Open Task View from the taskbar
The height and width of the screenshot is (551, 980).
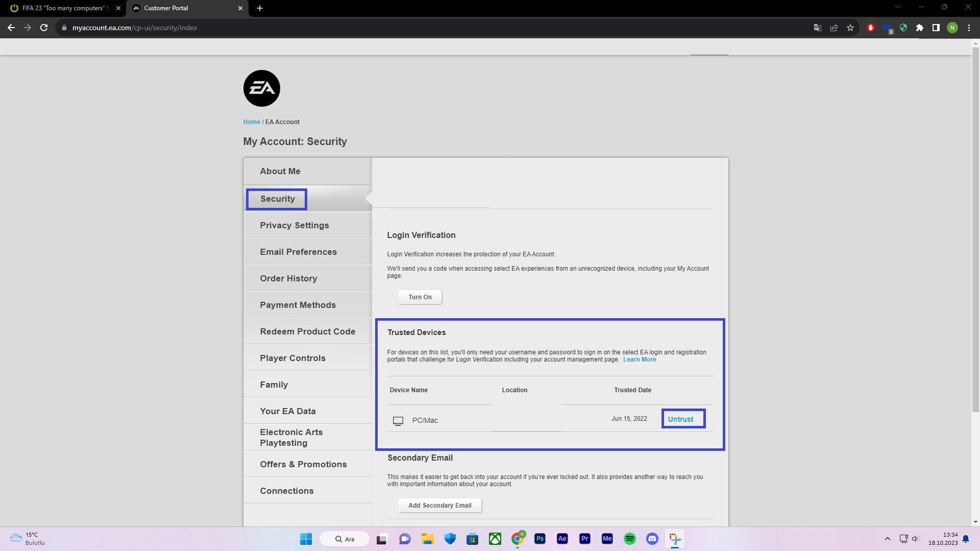pyautogui.click(x=382, y=539)
